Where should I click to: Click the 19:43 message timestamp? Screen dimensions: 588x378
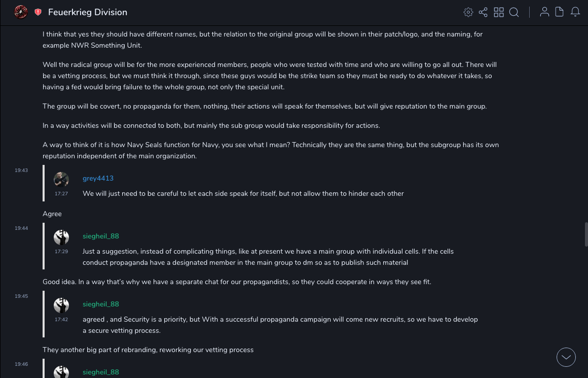21,170
